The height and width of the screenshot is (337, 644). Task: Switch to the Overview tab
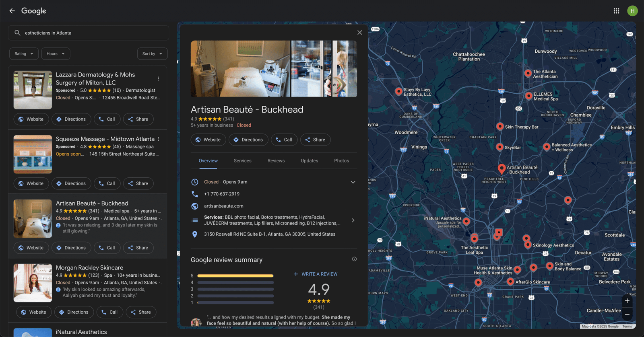208,160
